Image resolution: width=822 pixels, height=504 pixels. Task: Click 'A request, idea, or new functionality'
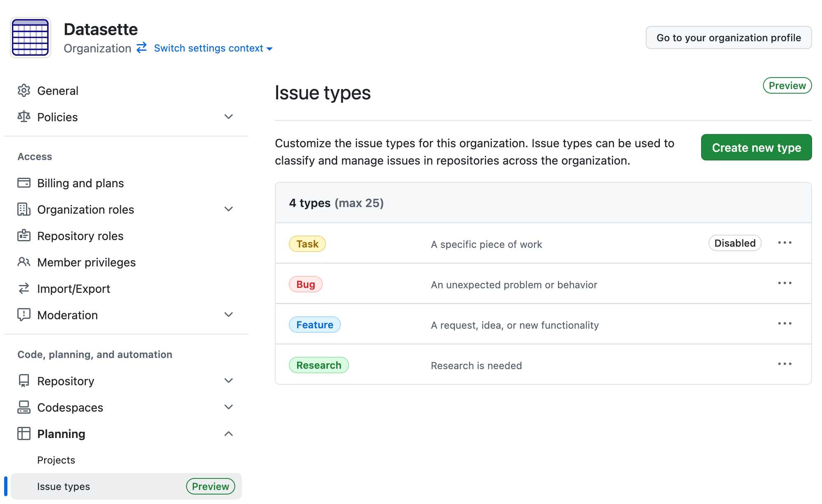[x=515, y=325]
